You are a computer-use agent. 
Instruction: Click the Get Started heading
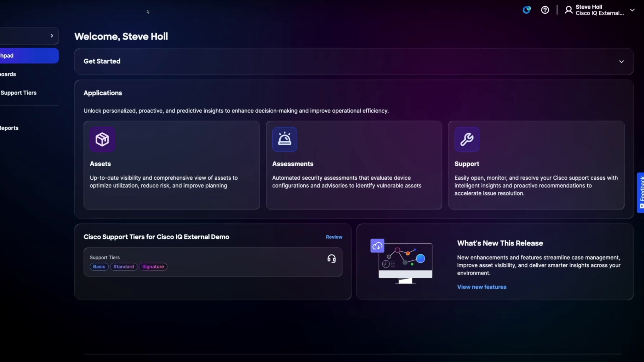pyautogui.click(x=102, y=61)
